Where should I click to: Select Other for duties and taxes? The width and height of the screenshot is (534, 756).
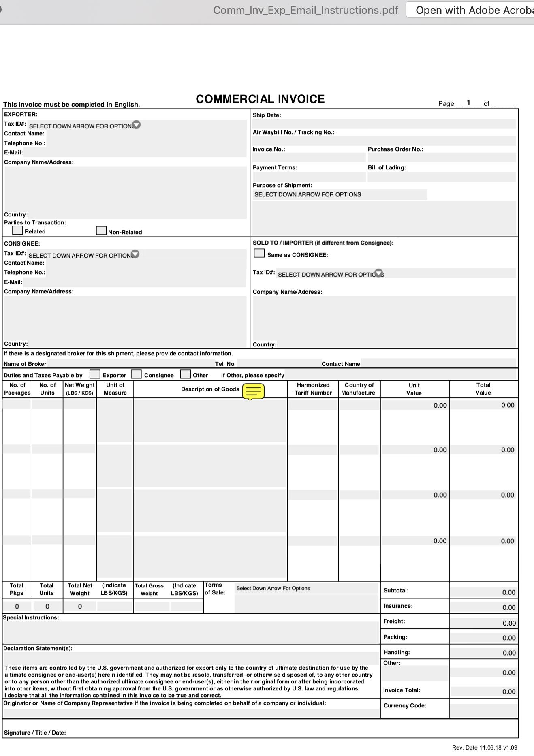pos(185,374)
